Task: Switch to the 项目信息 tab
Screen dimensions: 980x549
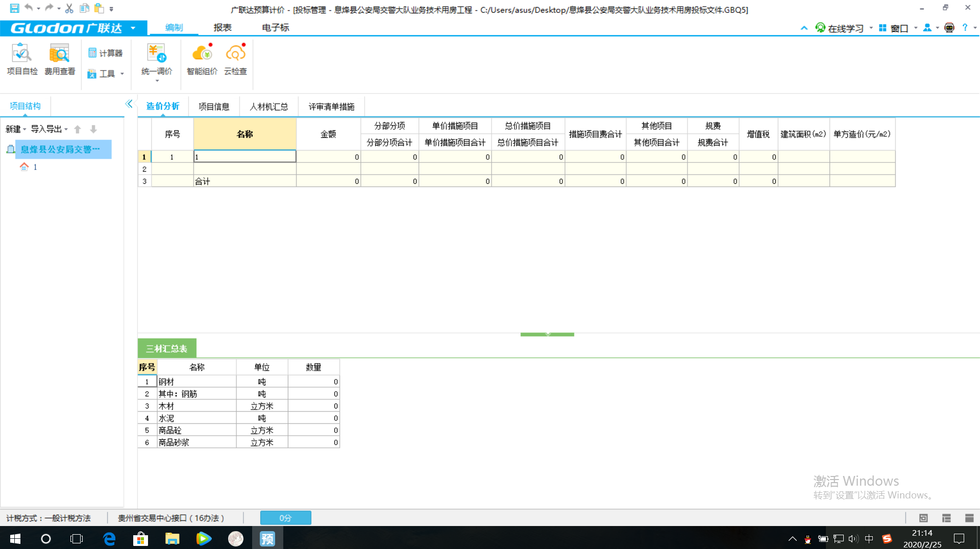Action: (x=214, y=107)
